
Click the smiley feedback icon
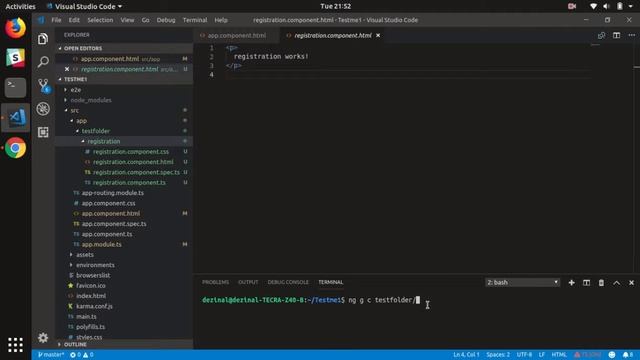611,355
